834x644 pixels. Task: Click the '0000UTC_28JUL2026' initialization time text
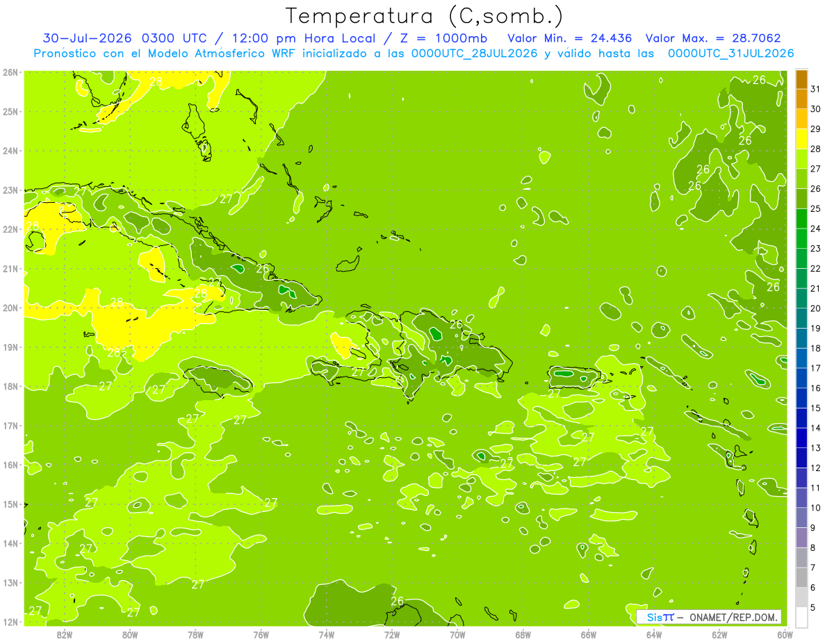pyautogui.click(x=475, y=53)
